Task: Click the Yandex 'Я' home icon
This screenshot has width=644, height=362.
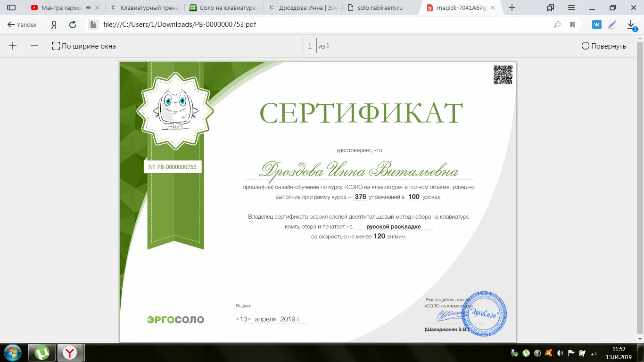Action: pyautogui.click(x=54, y=25)
